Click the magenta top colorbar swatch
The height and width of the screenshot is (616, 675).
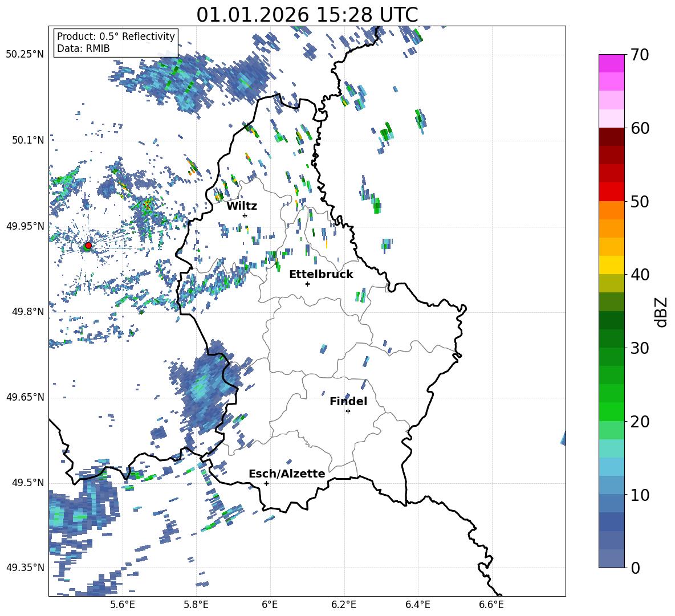[612, 63]
